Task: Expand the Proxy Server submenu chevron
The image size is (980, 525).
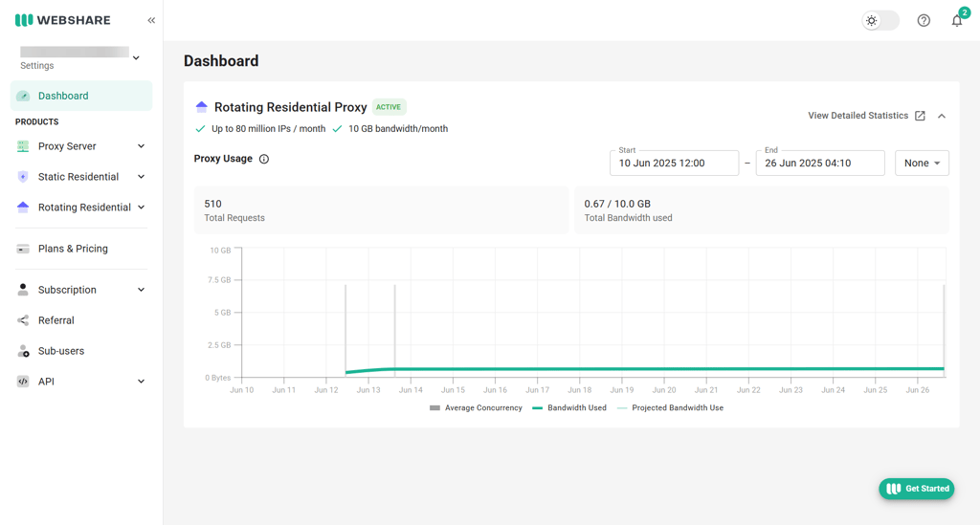Action: click(x=142, y=146)
